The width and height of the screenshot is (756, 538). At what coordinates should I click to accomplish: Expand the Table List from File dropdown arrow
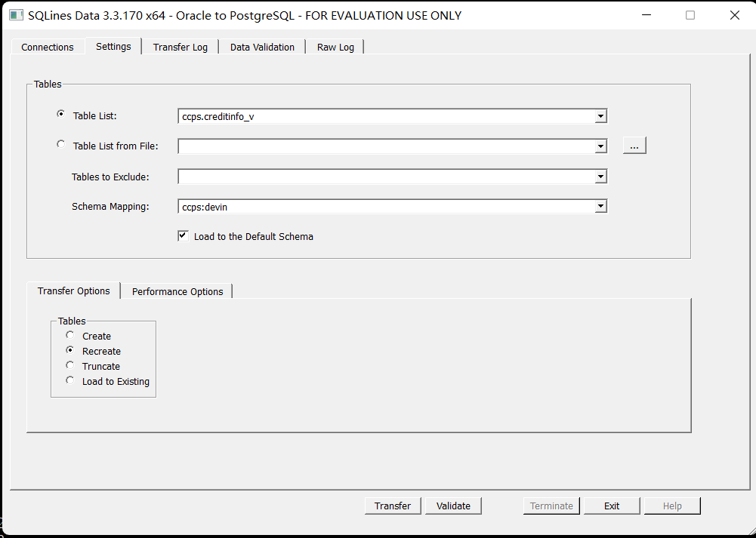(x=600, y=146)
